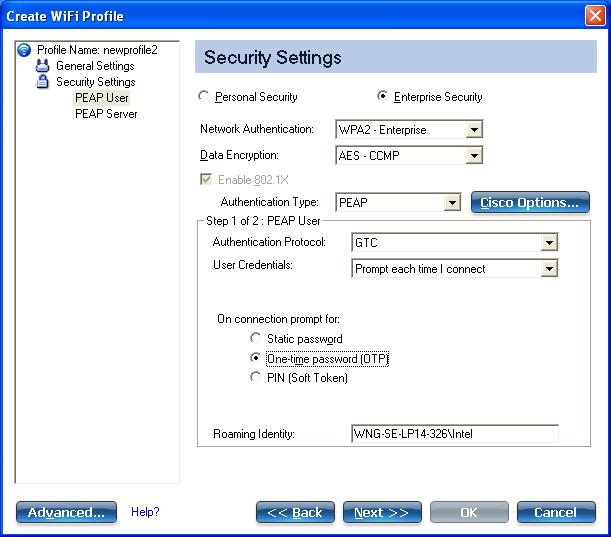Select One-time password (OTP) option
This screenshot has width=611, height=537.
(255, 358)
